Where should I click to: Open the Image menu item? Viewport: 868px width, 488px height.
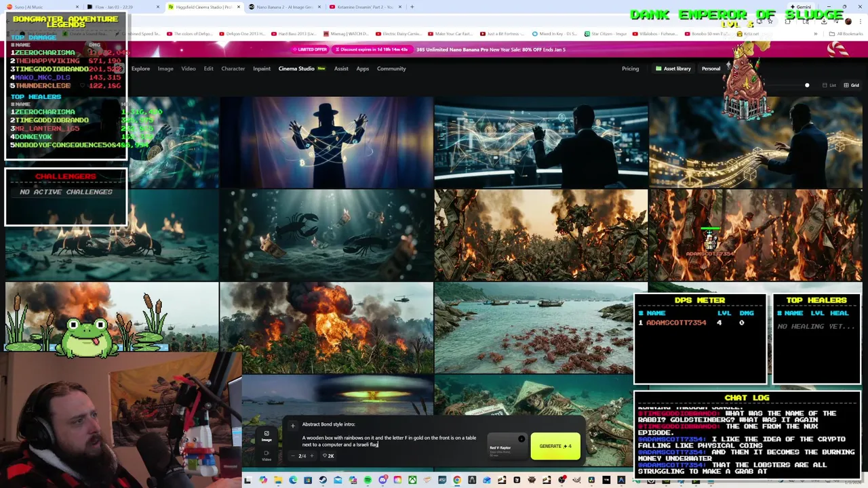[x=165, y=68]
